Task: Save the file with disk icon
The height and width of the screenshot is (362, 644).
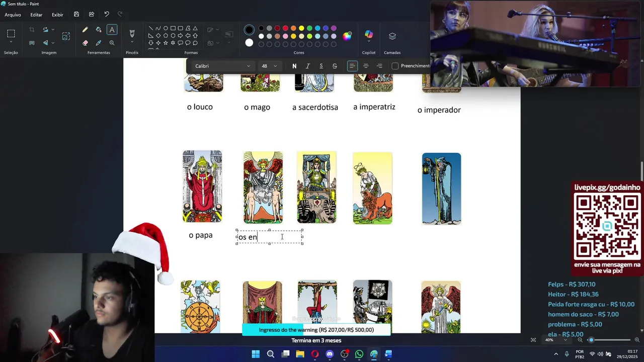Action: pos(76,15)
